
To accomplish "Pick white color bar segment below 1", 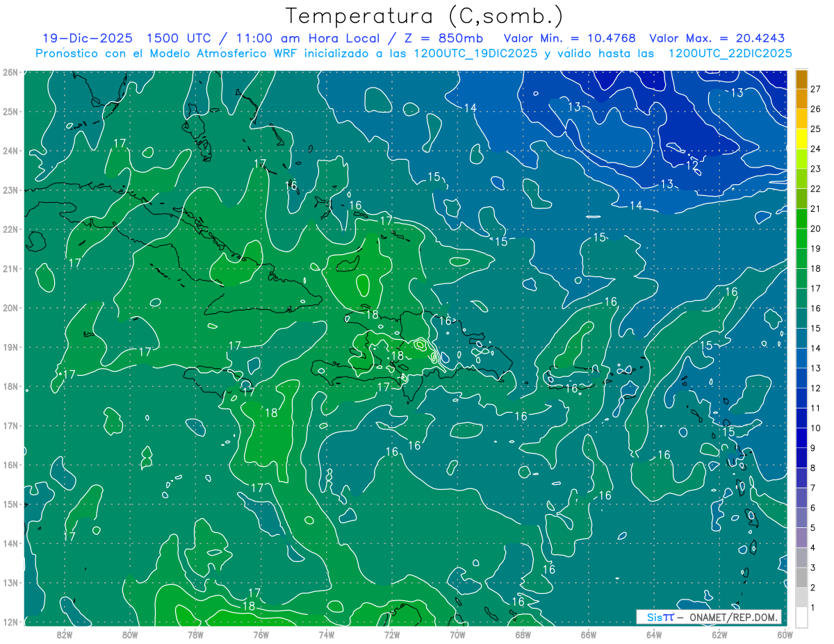I will 801,617.
